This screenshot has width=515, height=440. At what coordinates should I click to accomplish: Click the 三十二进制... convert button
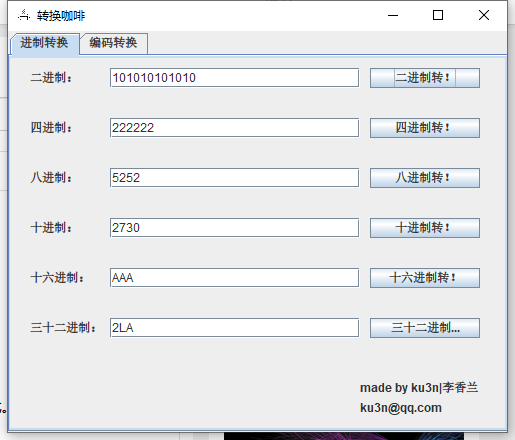tap(425, 328)
